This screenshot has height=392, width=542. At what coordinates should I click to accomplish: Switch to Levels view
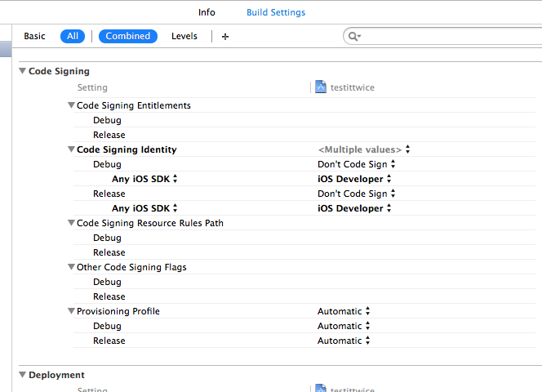[x=184, y=36]
